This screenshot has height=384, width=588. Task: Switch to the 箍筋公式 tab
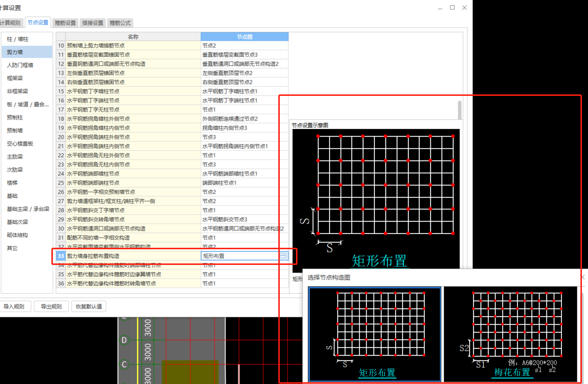120,23
